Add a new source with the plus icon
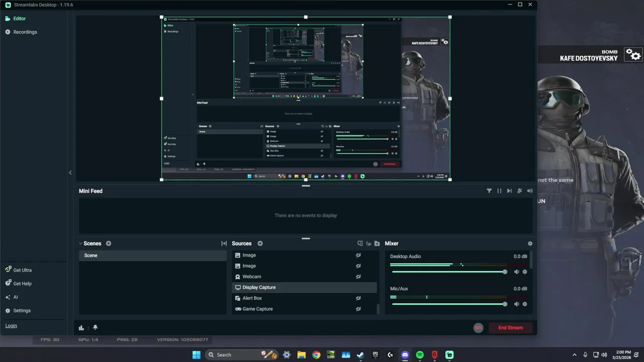 260,243
